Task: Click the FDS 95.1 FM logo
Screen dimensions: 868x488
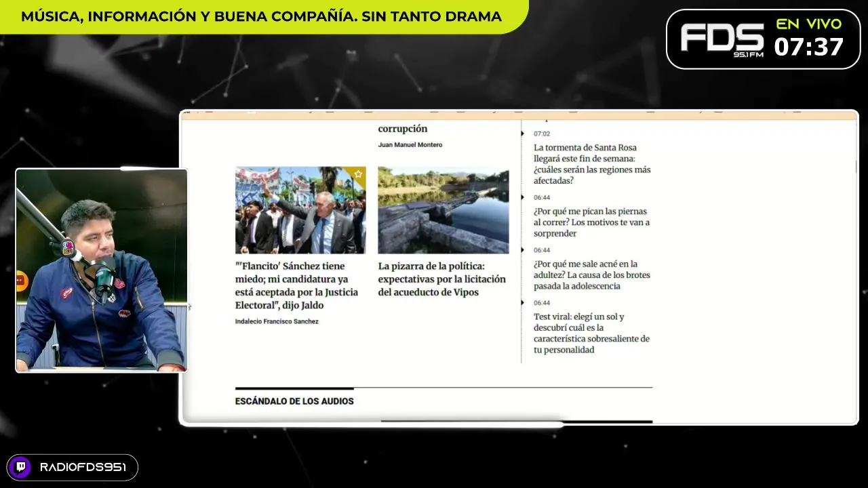Action: [722, 39]
